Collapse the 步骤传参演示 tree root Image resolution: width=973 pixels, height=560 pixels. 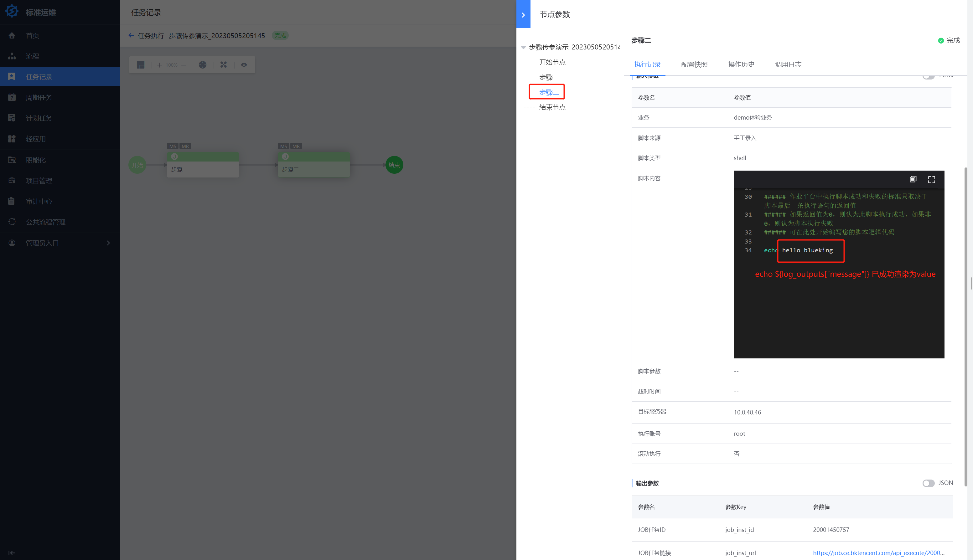[x=523, y=47]
